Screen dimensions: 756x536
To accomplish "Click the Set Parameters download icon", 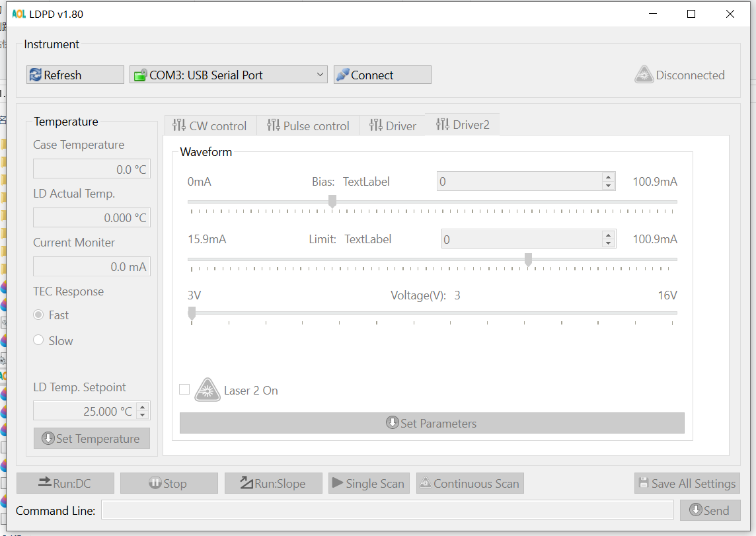I will click(x=393, y=423).
